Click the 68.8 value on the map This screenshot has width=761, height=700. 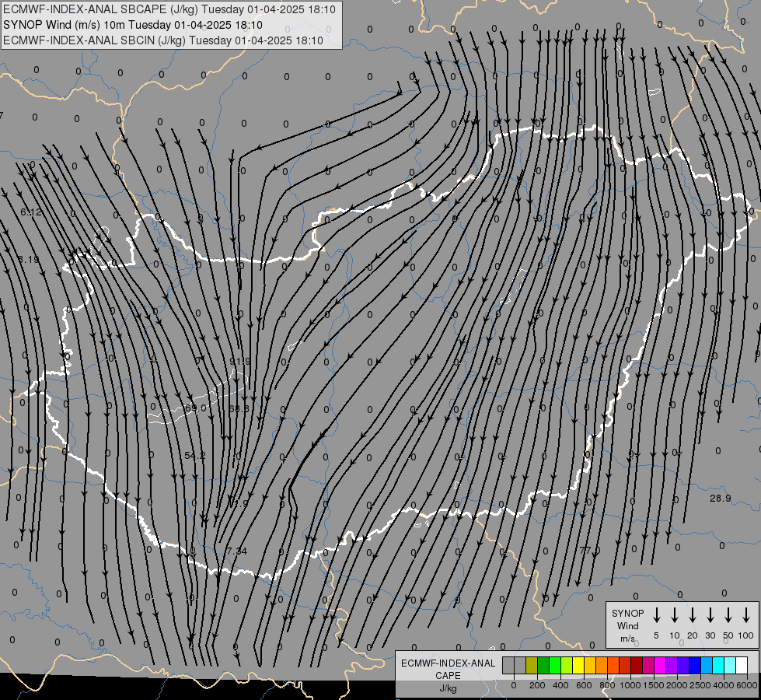[x=239, y=408]
